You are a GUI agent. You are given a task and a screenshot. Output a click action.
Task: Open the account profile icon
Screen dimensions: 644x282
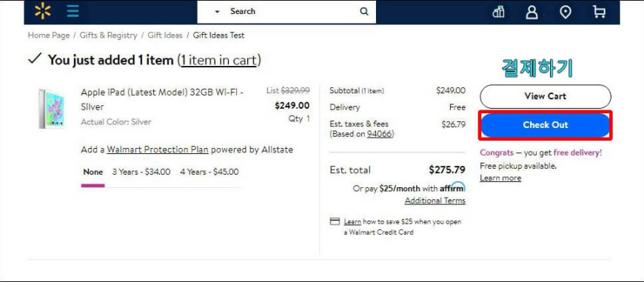(x=532, y=12)
